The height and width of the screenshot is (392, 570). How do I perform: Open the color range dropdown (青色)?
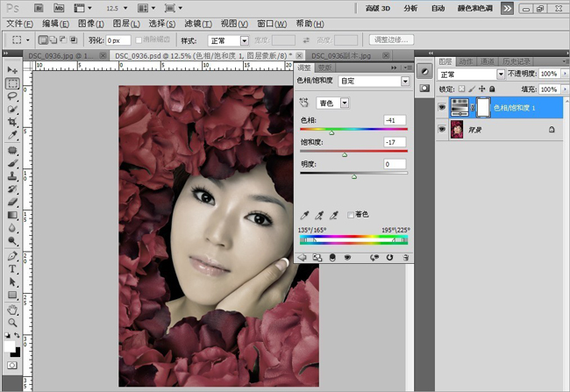[x=345, y=103]
